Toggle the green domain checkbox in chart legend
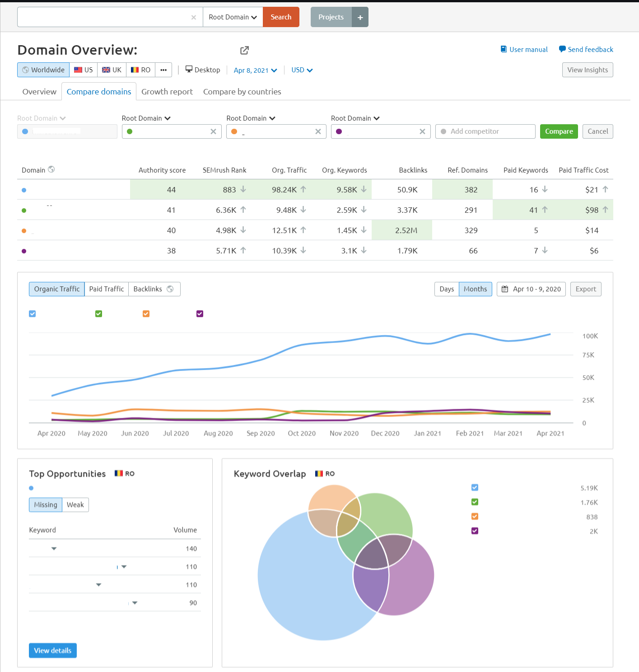 tap(99, 314)
